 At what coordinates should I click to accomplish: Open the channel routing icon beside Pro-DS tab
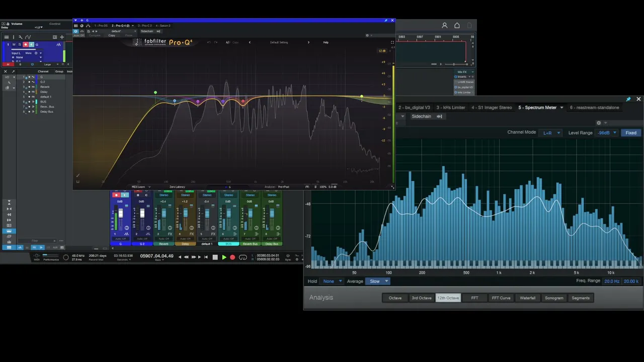click(88, 26)
